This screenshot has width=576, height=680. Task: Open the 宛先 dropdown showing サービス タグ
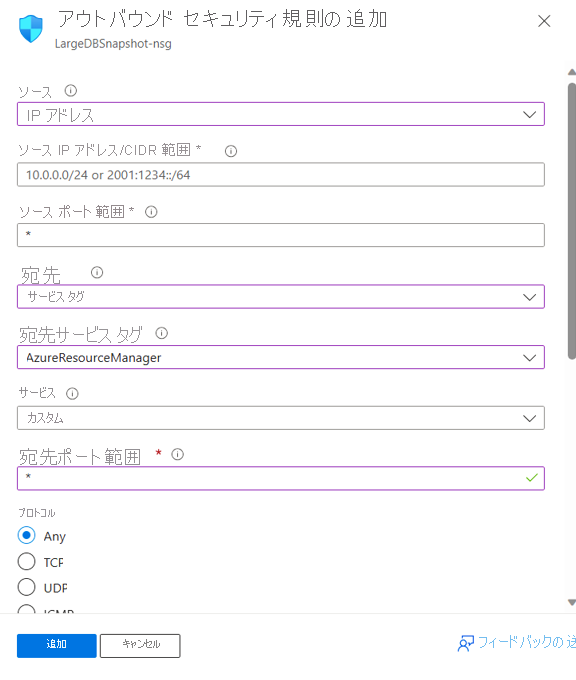coord(281,297)
